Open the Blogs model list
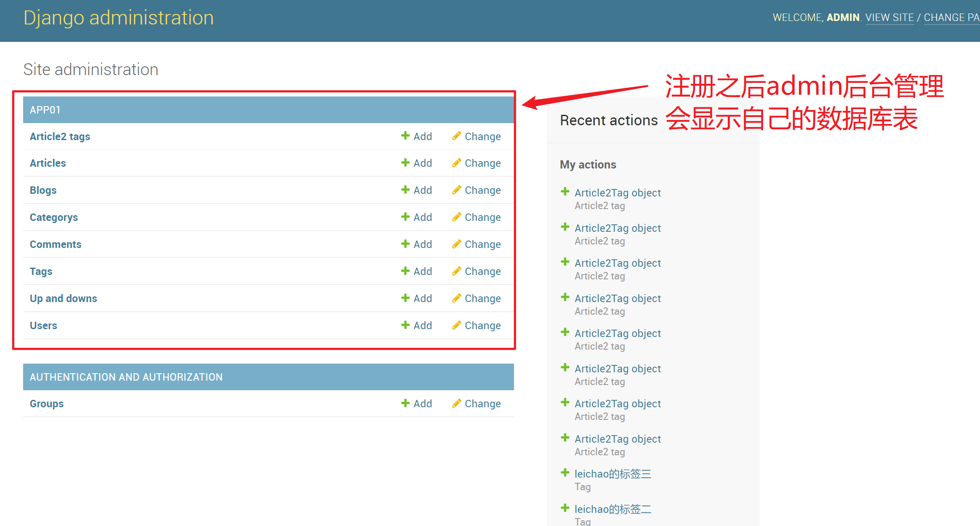Image resolution: width=980 pixels, height=526 pixels. point(43,190)
